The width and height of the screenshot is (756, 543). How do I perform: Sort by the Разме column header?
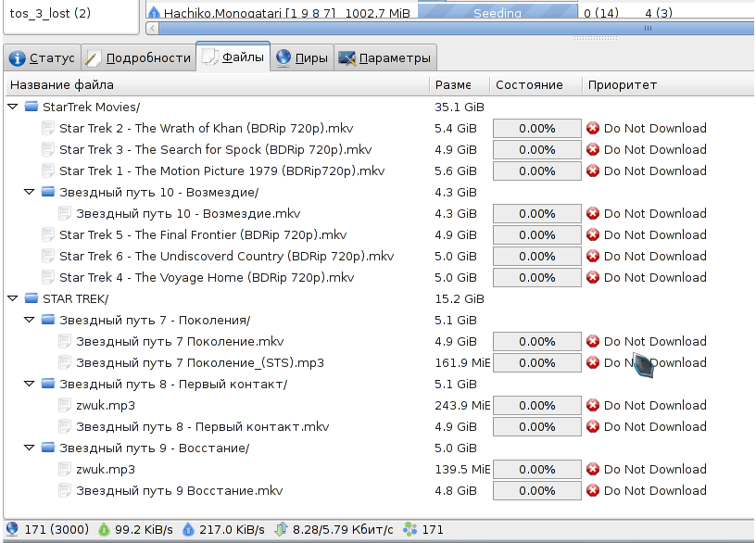[459, 85]
